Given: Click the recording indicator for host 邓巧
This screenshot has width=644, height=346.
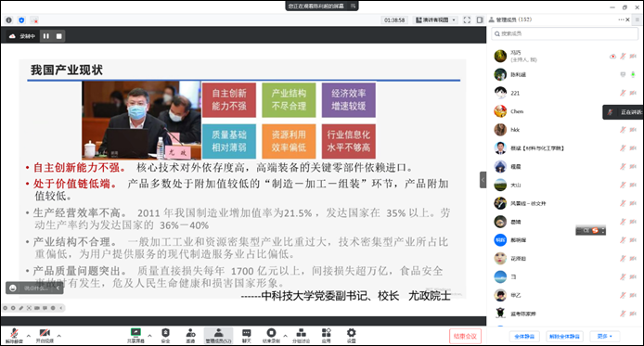Looking at the screenshot, I should coord(612,57).
